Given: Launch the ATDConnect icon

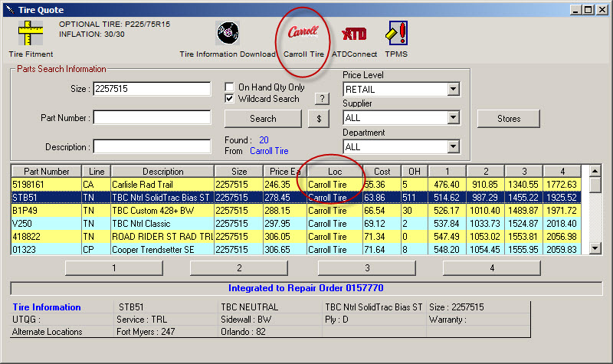Looking at the screenshot, I should 354,34.
